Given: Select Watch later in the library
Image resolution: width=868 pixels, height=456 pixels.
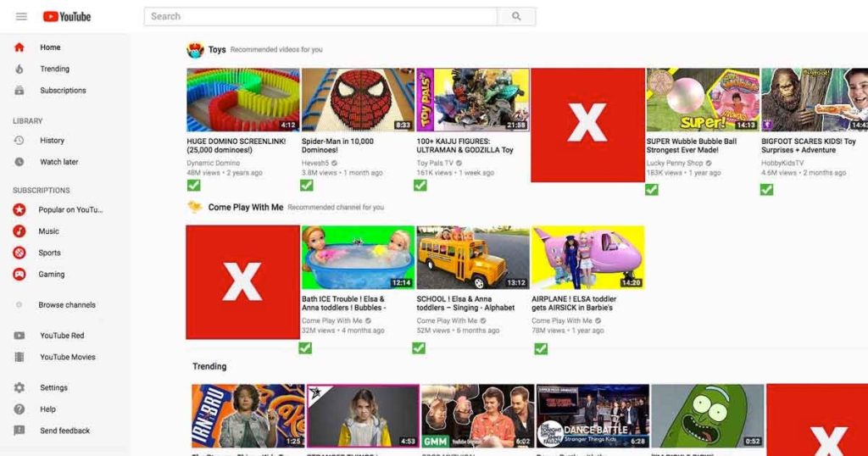Looking at the screenshot, I should point(58,162).
